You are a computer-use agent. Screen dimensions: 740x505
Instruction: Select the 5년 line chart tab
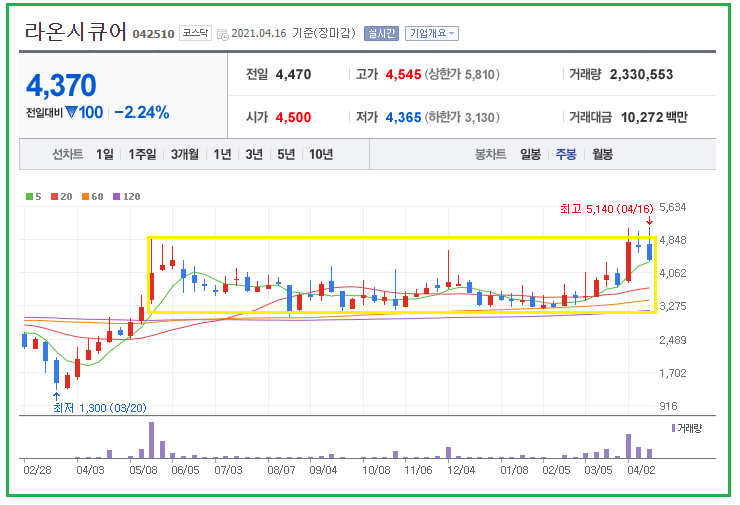[286, 154]
